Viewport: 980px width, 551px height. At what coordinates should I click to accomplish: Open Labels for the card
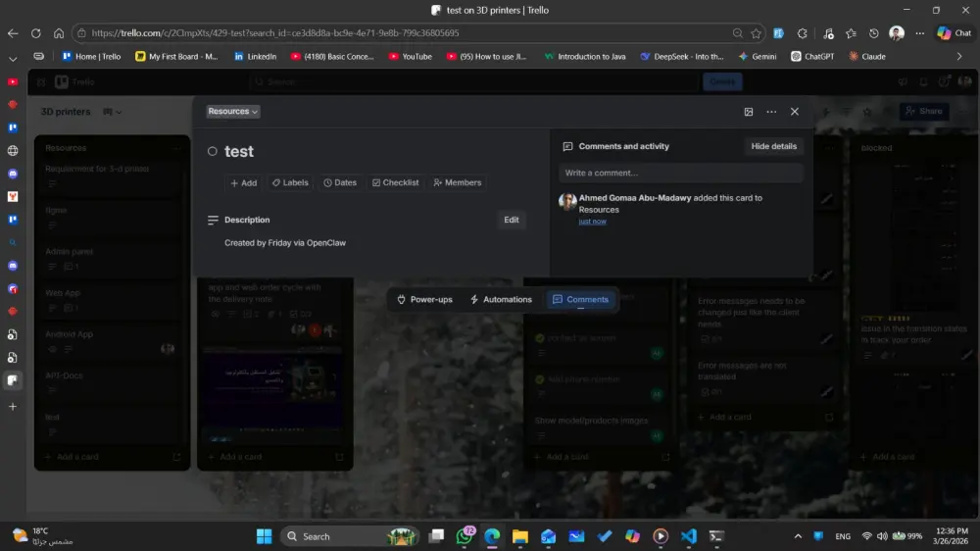[x=290, y=182]
